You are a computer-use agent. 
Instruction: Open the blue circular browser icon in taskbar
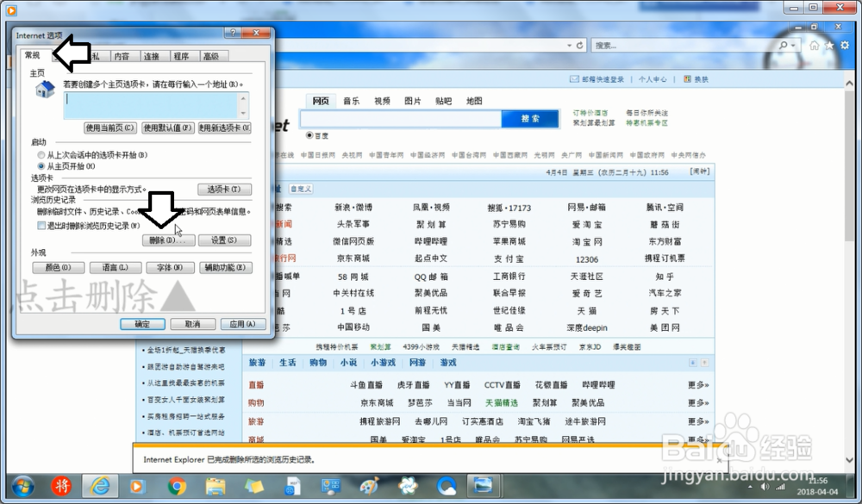pos(447,487)
